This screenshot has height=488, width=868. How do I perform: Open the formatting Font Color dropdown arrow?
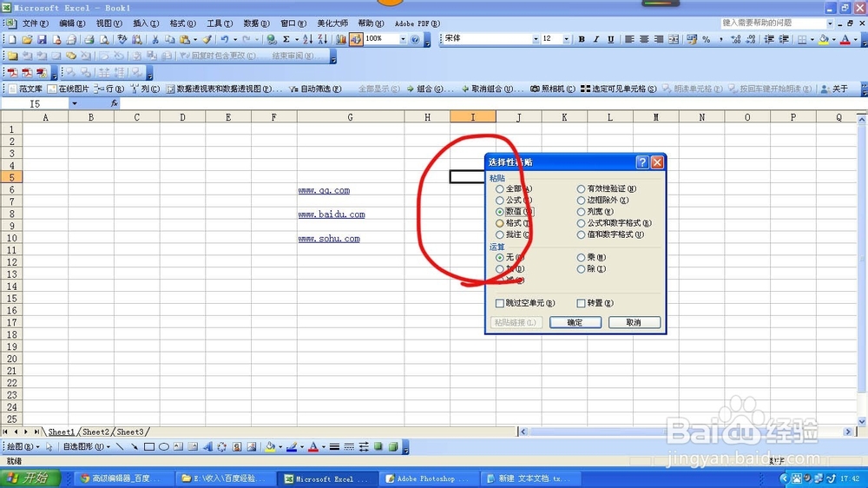856,39
